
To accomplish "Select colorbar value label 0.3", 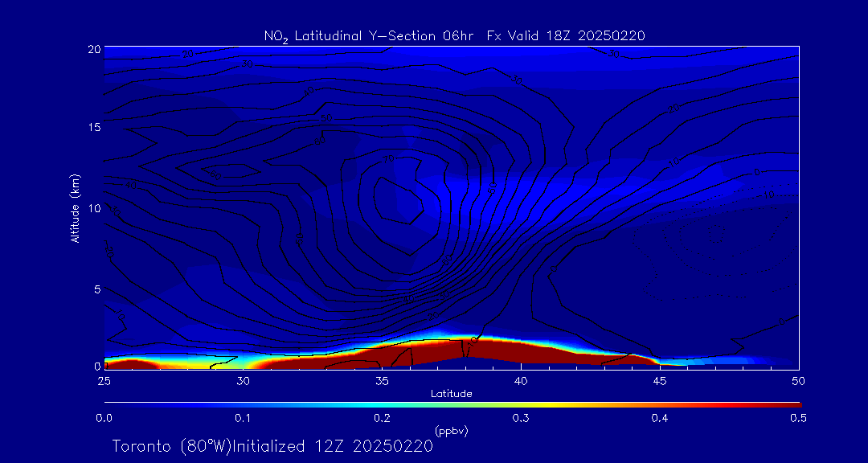I will pos(521,419).
